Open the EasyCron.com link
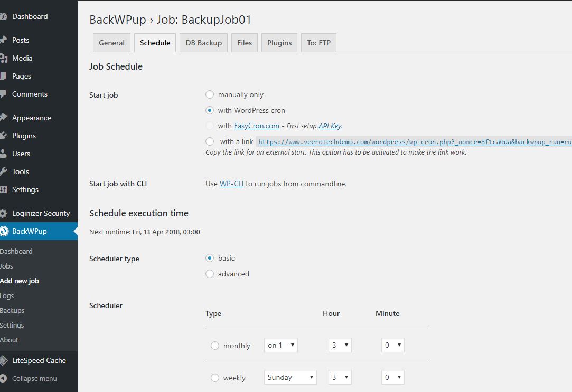Viewport: 572px width, 392px height. 257,126
